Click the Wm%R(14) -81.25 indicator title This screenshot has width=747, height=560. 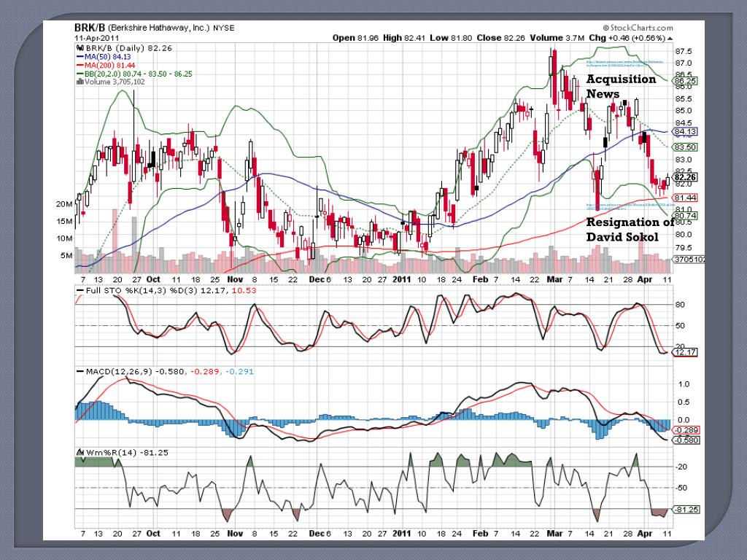pyautogui.click(x=127, y=452)
